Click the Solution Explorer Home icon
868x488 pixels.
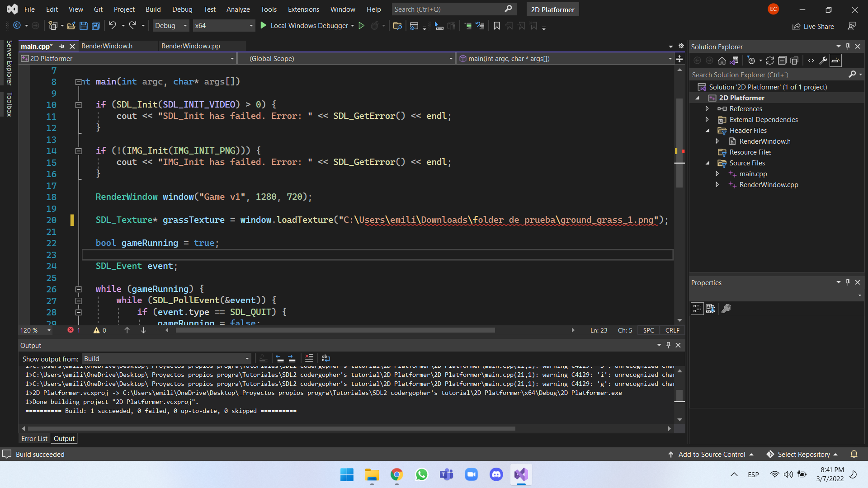tap(722, 61)
